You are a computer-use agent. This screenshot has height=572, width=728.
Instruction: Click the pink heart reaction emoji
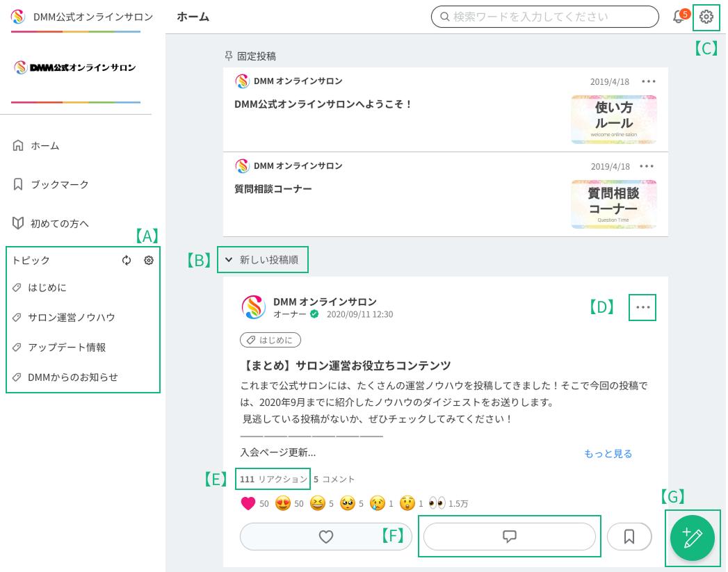point(248,503)
